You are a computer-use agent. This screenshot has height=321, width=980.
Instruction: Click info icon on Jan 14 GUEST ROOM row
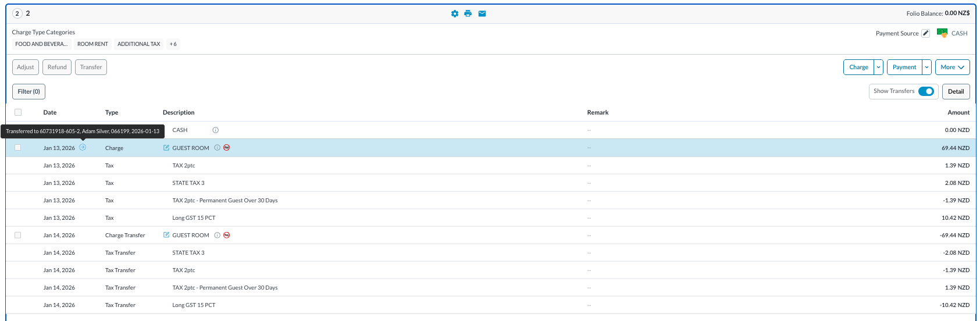217,235
